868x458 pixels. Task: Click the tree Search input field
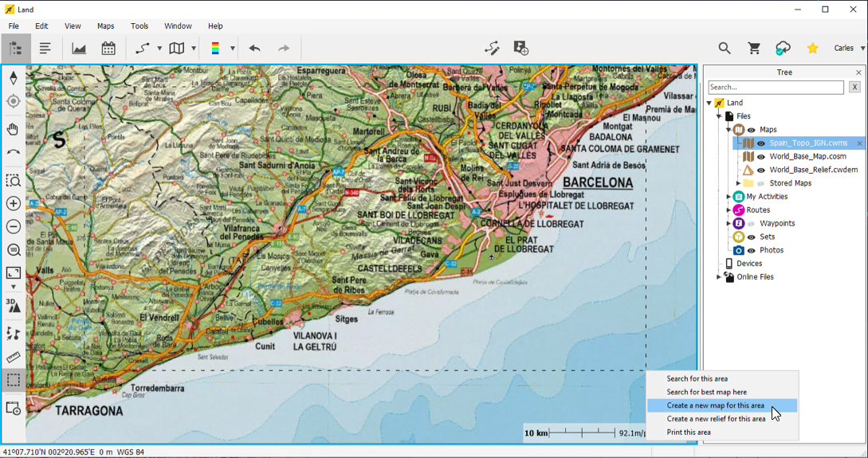pyautogui.click(x=776, y=87)
